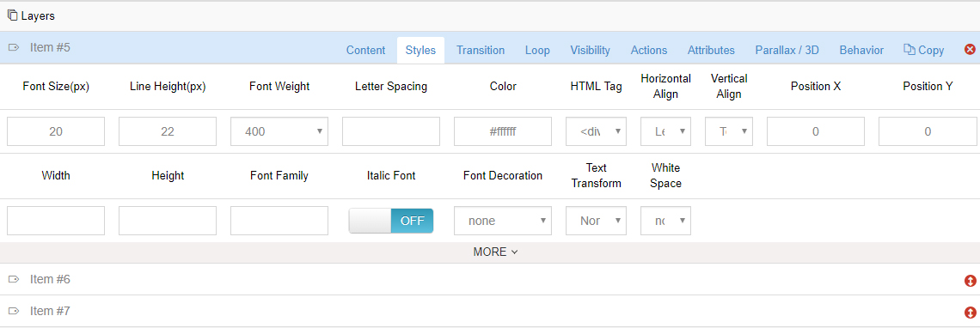The image size is (980, 328).
Task: Click the Position X input field
Action: [x=816, y=131]
